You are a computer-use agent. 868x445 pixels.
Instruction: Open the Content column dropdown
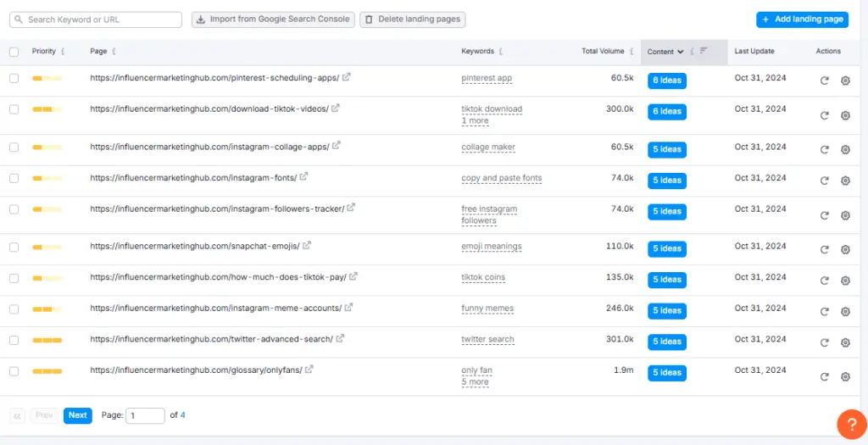click(x=665, y=52)
